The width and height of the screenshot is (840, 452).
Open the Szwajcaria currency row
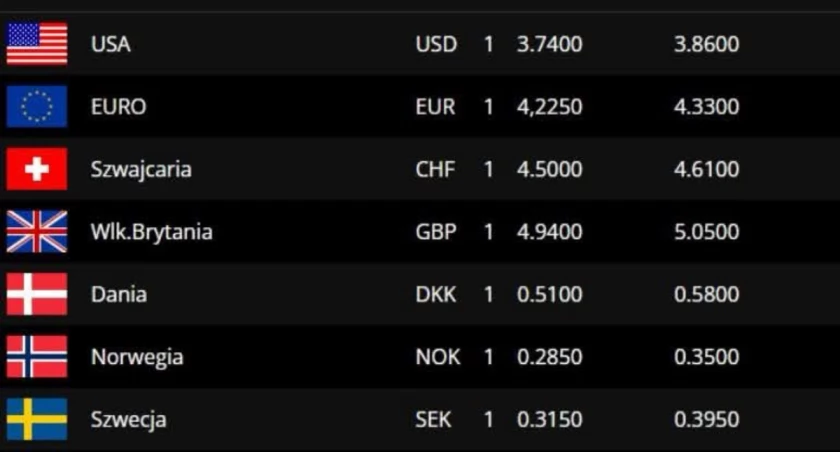click(420, 169)
